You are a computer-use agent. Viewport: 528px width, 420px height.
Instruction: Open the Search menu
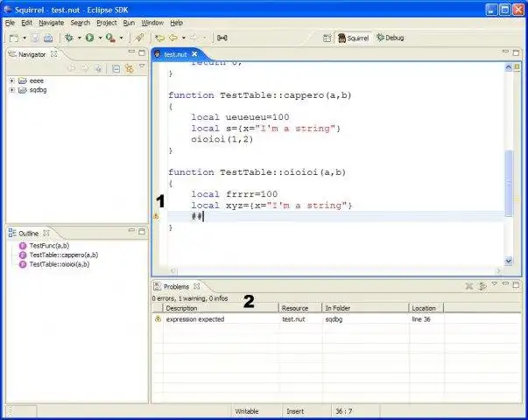pyautogui.click(x=81, y=23)
